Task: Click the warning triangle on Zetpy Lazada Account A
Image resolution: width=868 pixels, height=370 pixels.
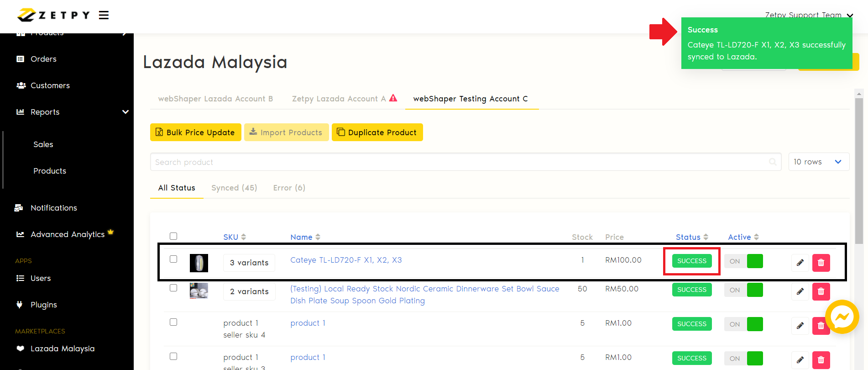Action: (x=393, y=98)
